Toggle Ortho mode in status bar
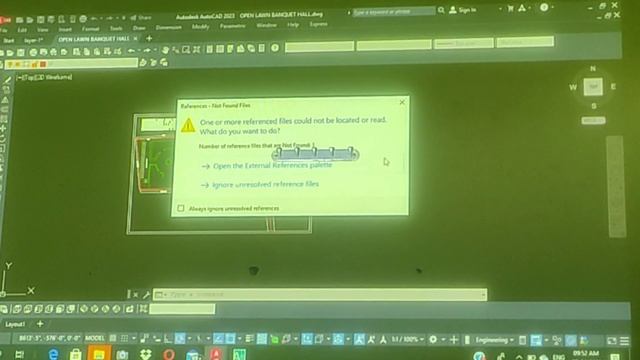Image resolution: width=640 pixels, height=360 pixels. [x=168, y=338]
